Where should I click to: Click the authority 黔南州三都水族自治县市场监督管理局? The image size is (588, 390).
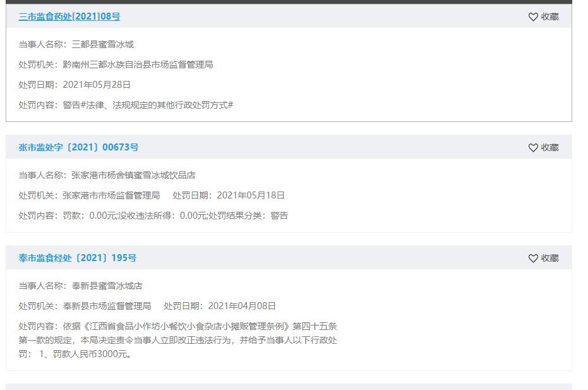(138, 64)
